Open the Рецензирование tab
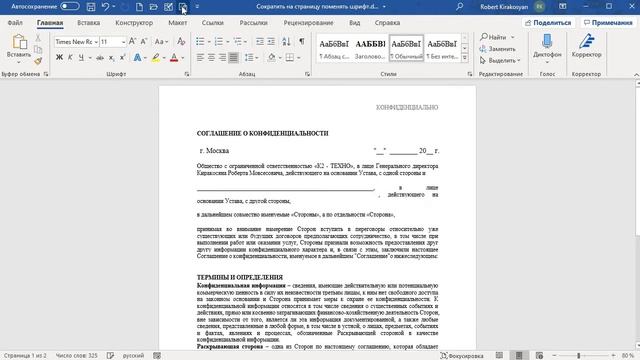Viewport: 640px width, 360px height. click(308, 23)
